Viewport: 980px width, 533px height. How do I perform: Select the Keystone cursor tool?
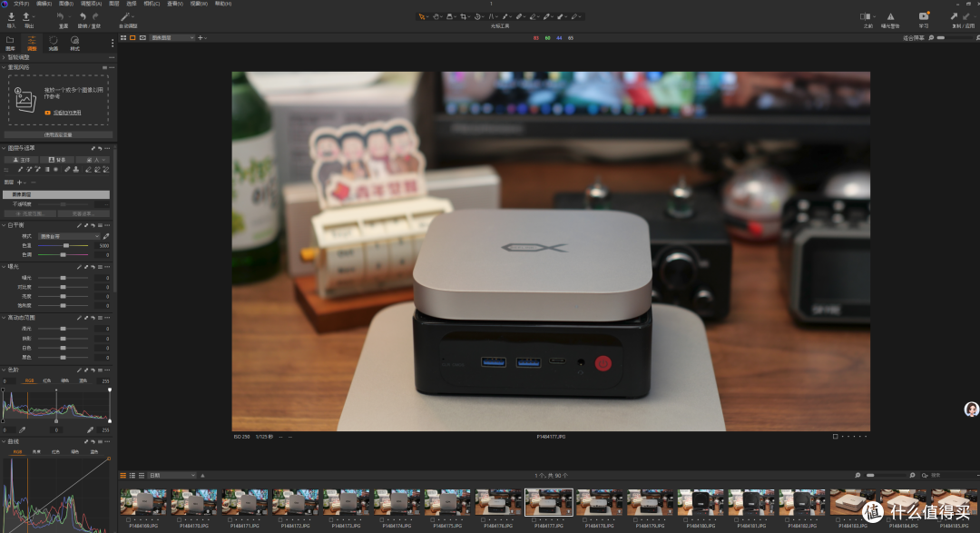(x=491, y=17)
